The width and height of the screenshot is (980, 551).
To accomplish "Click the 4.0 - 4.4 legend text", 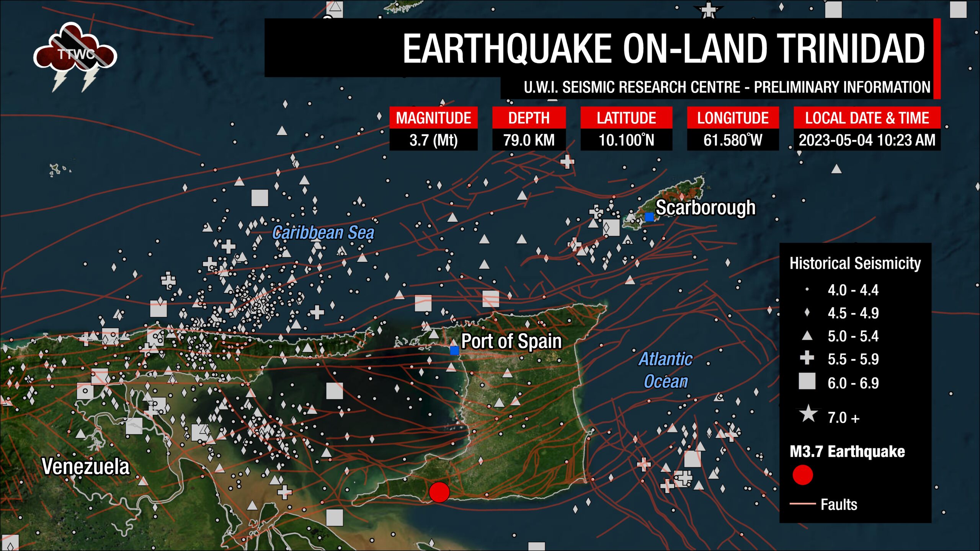I will click(x=853, y=290).
